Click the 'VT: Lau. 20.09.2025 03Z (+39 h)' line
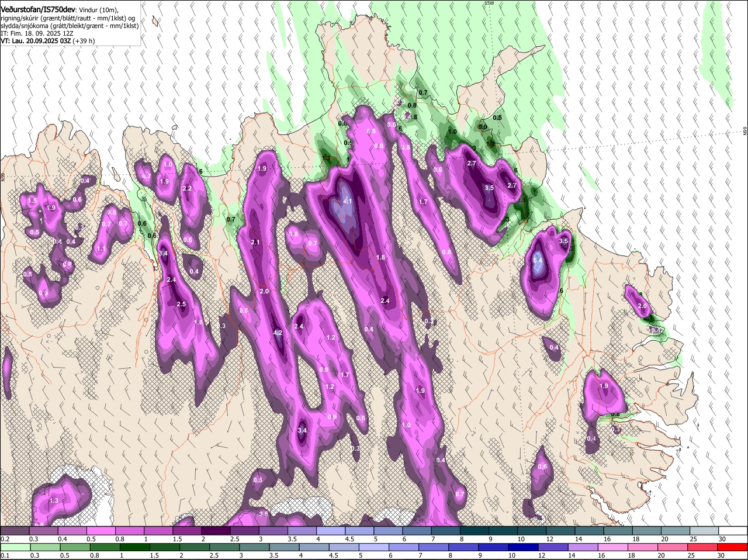Image resolution: width=748 pixels, height=560 pixels. (47, 41)
